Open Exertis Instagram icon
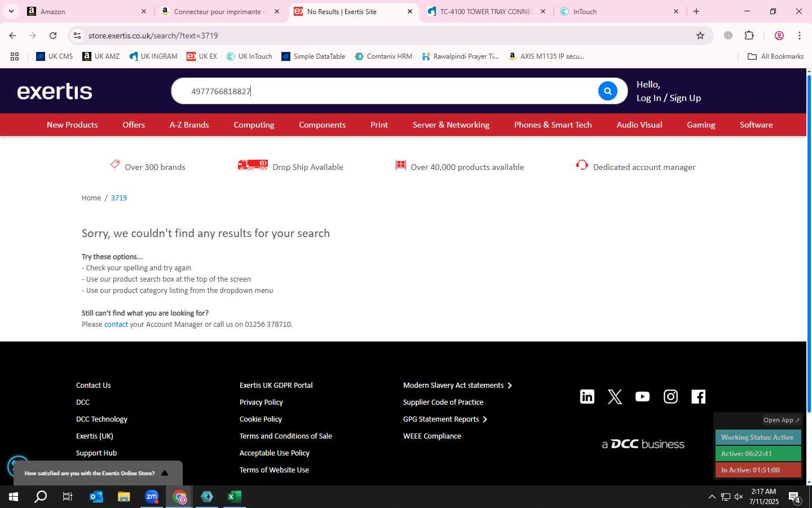The image size is (812, 508). click(x=670, y=396)
